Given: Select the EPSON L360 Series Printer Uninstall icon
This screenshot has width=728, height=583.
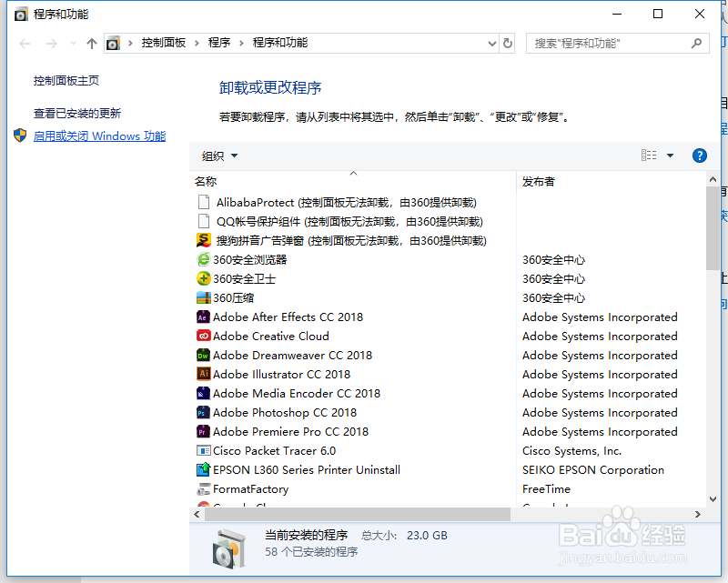Looking at the screenshot, I should 206,469.
